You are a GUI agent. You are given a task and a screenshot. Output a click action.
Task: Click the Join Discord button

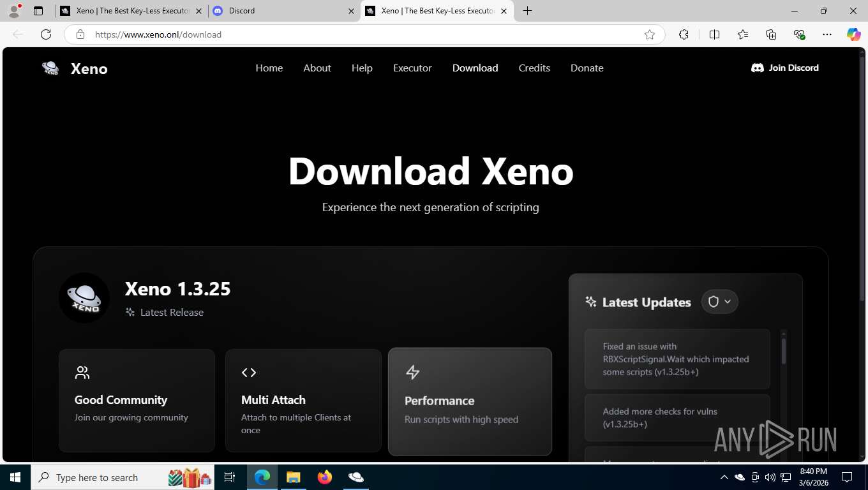point(785,68)
